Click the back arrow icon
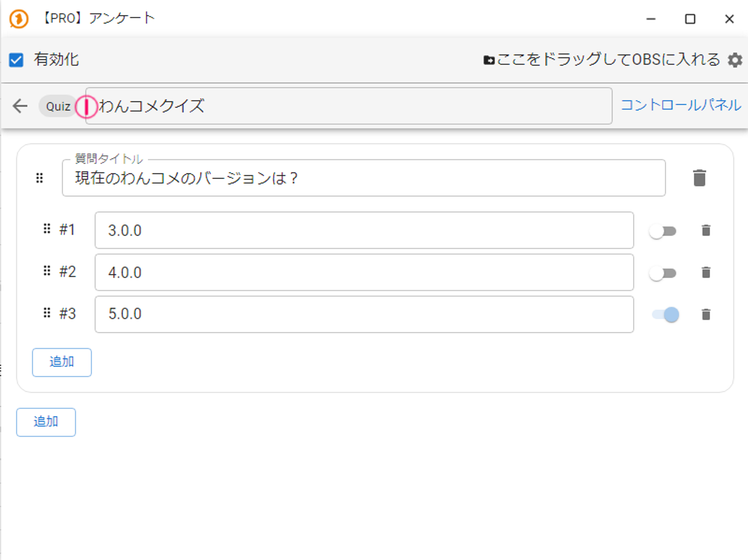748x560 pixels. tap(20, 106)
